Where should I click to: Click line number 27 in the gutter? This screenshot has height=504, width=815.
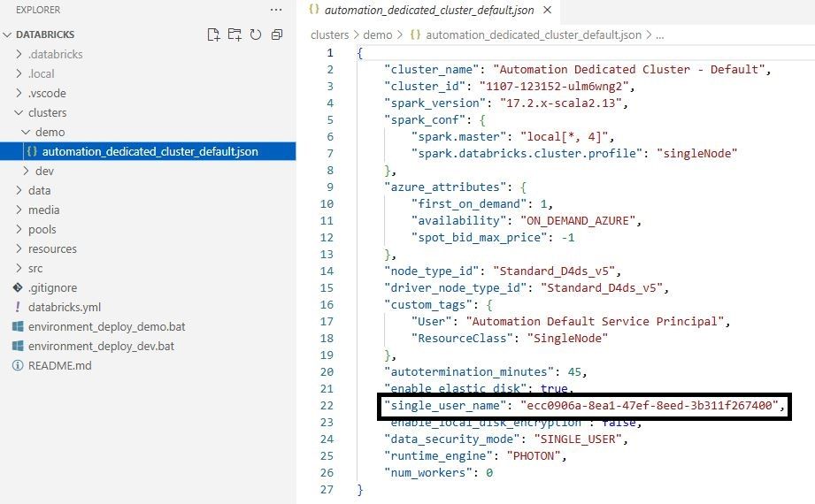pos(327,490)
